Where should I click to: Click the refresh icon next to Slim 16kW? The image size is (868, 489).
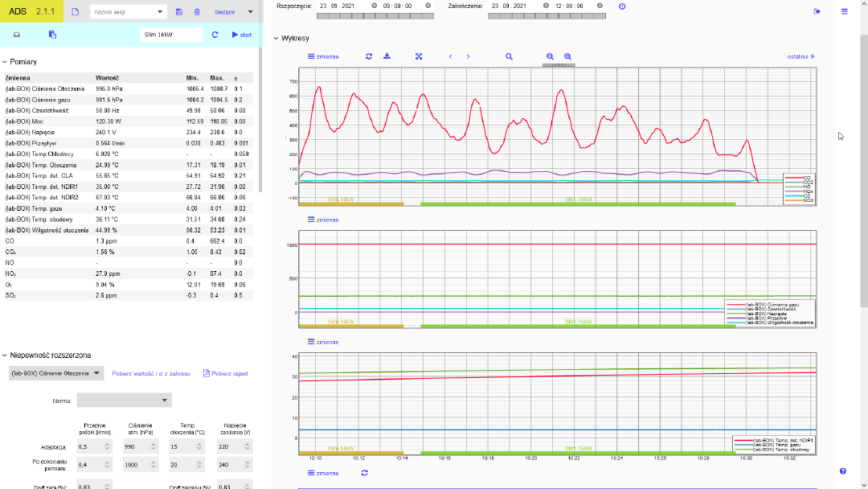pyautogui.click(x=215, y=35)
